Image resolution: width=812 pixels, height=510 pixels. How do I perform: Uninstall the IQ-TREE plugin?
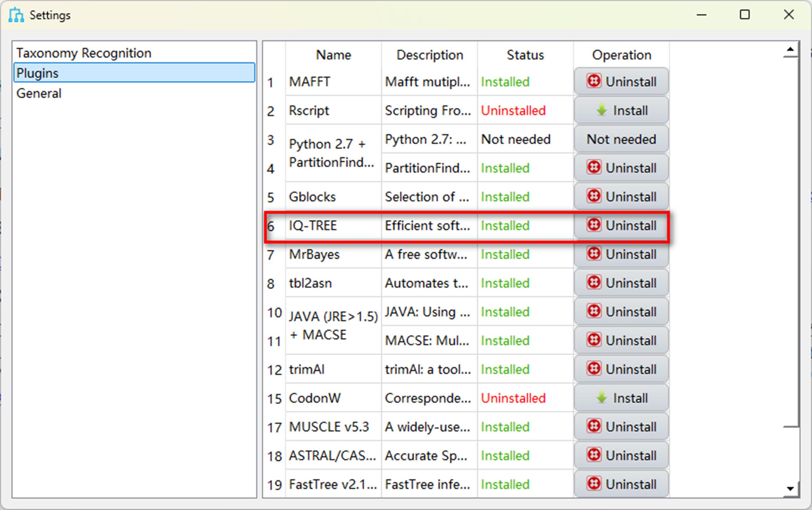click(621, 225)
